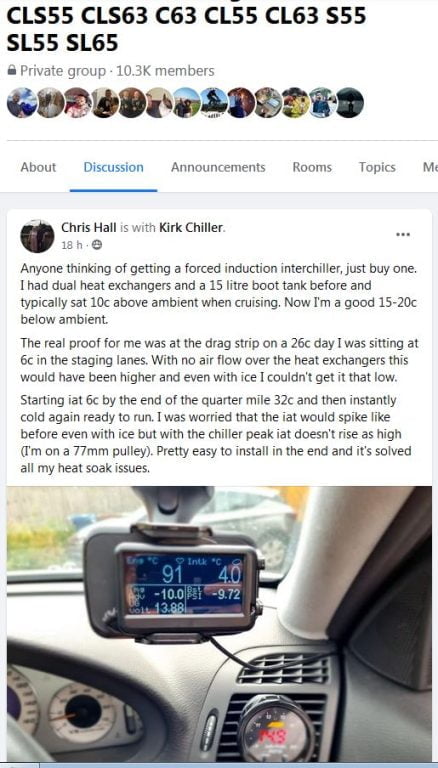
Task: Select the Discussion tab
Action: (113, 167)
